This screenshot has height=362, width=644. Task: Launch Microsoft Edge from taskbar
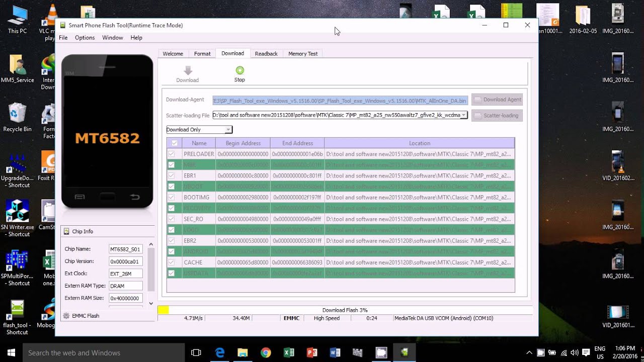coord(220,353)
